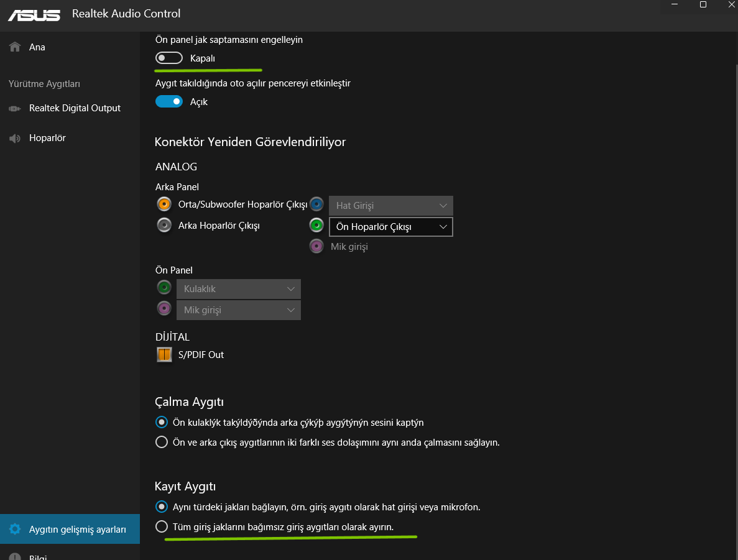
Task: Select separate all input jacks option
Action: pyautogui.click(x=162, y=526)
